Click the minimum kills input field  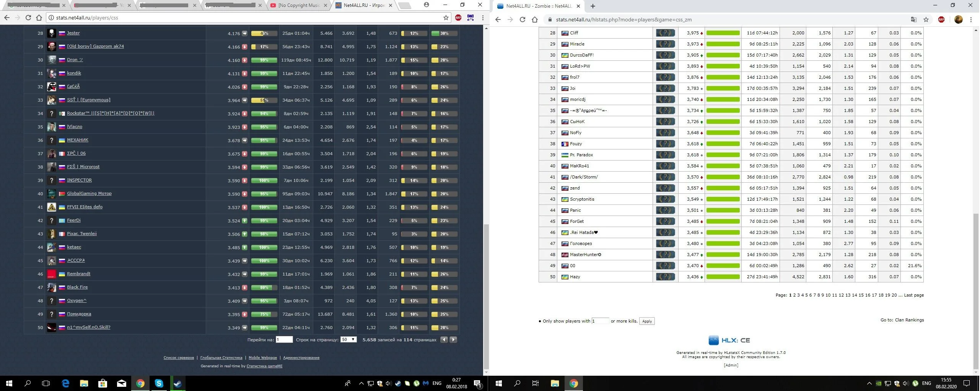pyautogui.click(x=600, y=321)
